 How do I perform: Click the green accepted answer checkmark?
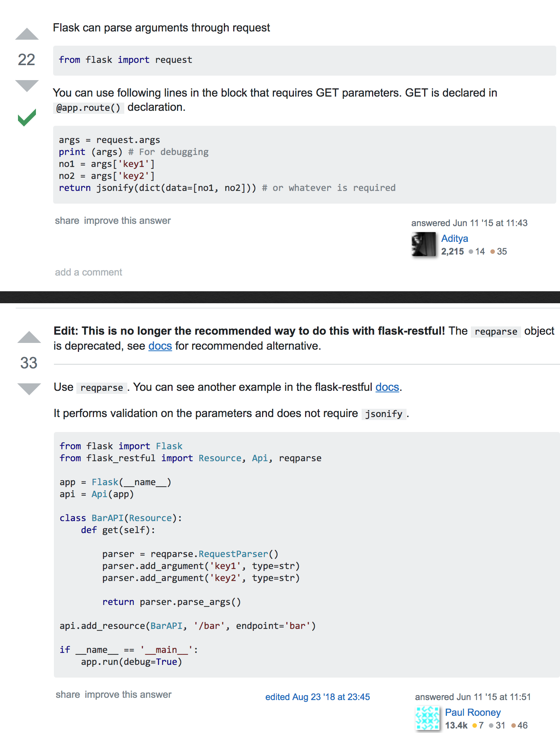27,118
